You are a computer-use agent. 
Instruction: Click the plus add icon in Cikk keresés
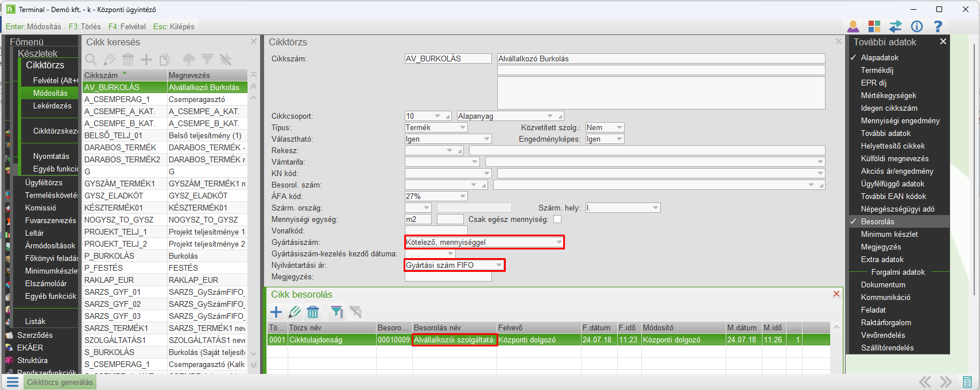pyautogui.click(x=146, y=59)
